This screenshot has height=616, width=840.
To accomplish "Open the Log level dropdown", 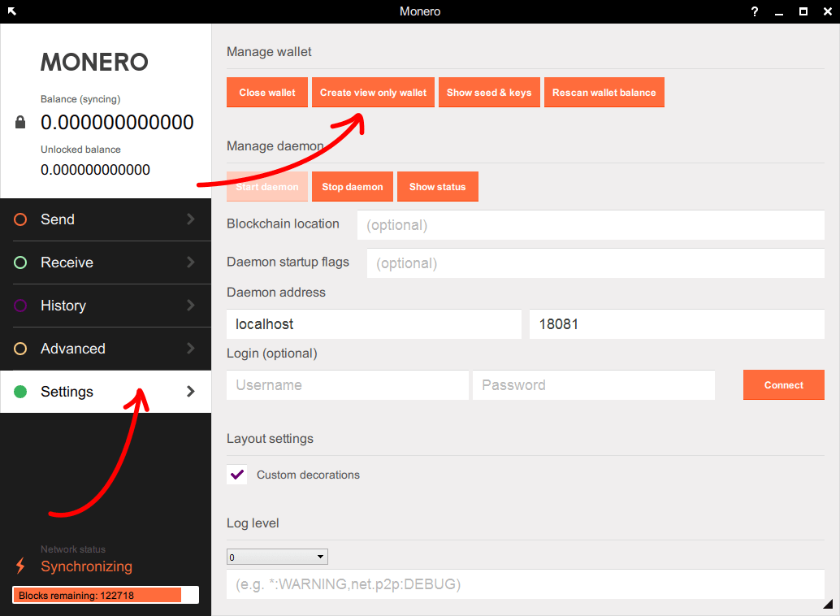I will coord(277,557).
